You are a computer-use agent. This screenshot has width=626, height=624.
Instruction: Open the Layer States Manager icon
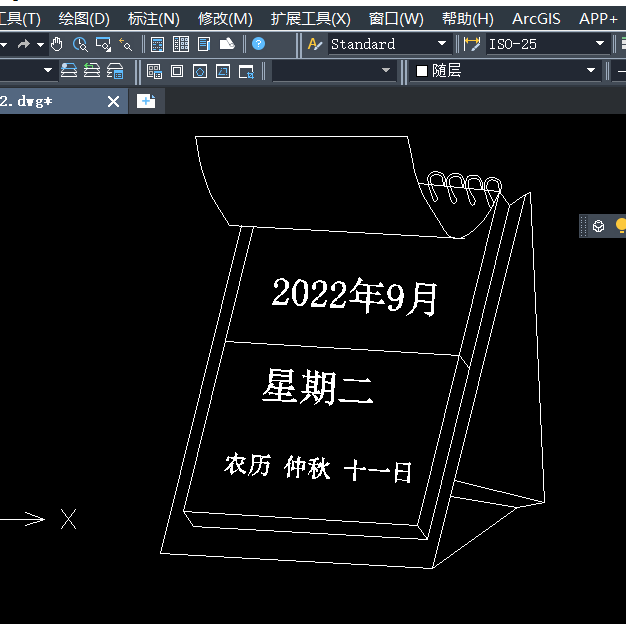115,71
